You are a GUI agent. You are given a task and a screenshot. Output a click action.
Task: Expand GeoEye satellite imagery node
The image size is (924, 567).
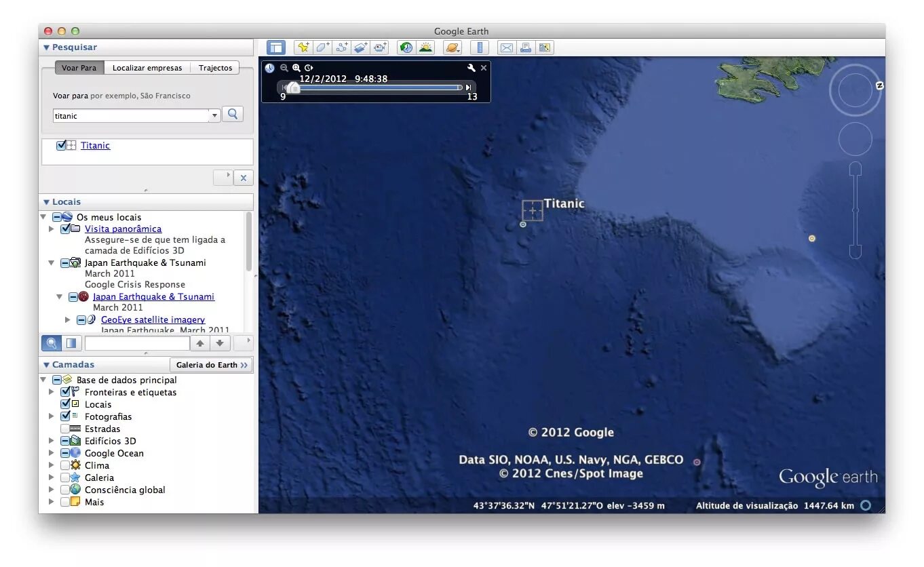(x=68, y=319)
